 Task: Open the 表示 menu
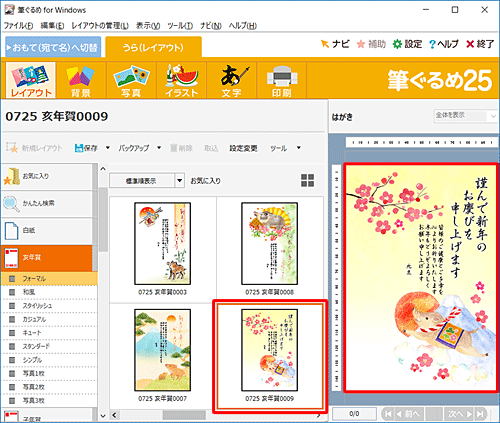pos(148,26)
